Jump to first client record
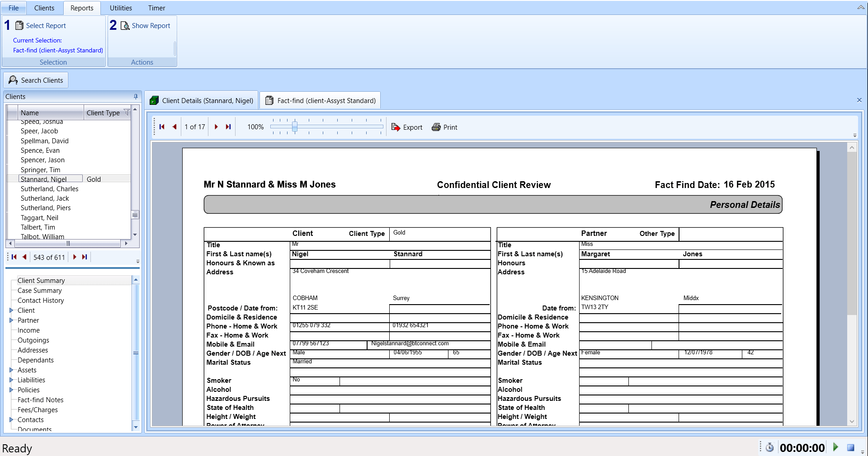This screenshot has width=868, height=456. tap(14, 257)
